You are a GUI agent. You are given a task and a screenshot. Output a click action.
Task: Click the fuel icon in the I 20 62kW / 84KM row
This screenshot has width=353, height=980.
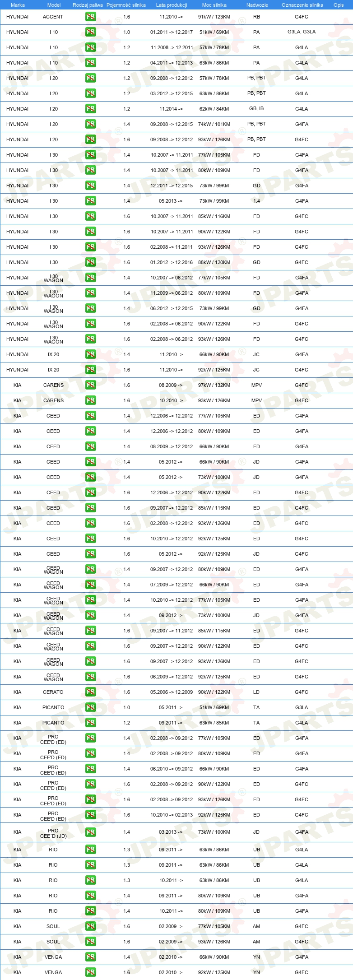coord(90,109)
